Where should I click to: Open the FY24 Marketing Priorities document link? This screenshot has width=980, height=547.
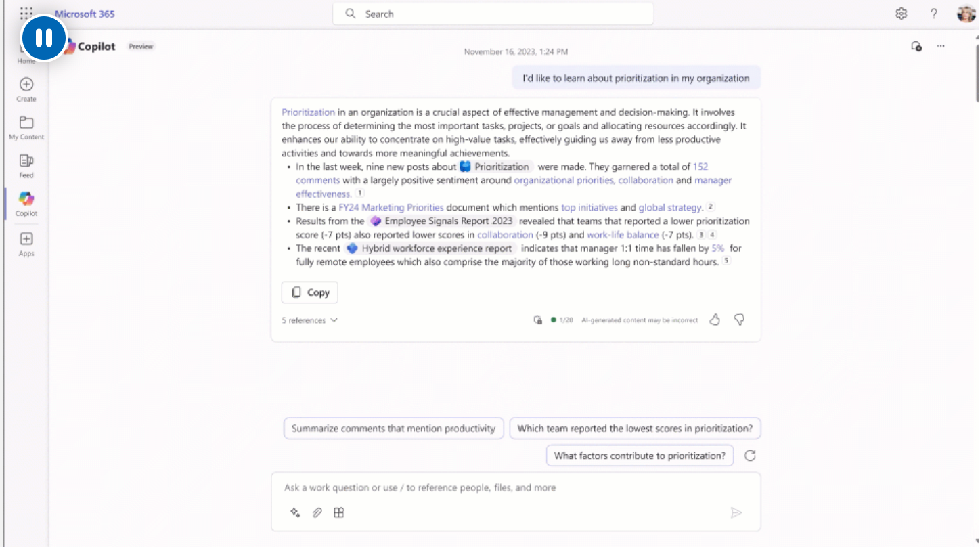pyautogui.click(x=391, y=207)
